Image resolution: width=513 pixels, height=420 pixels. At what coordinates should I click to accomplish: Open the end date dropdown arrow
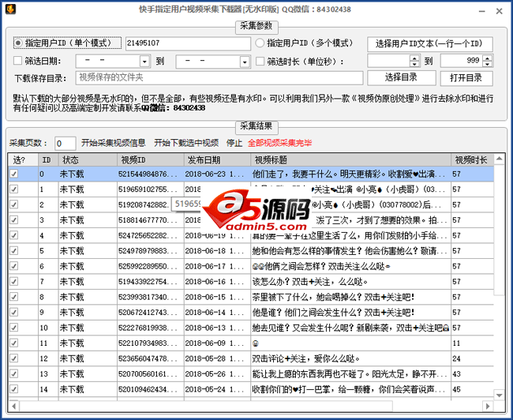pyautogui.click(x=245, y=62)
